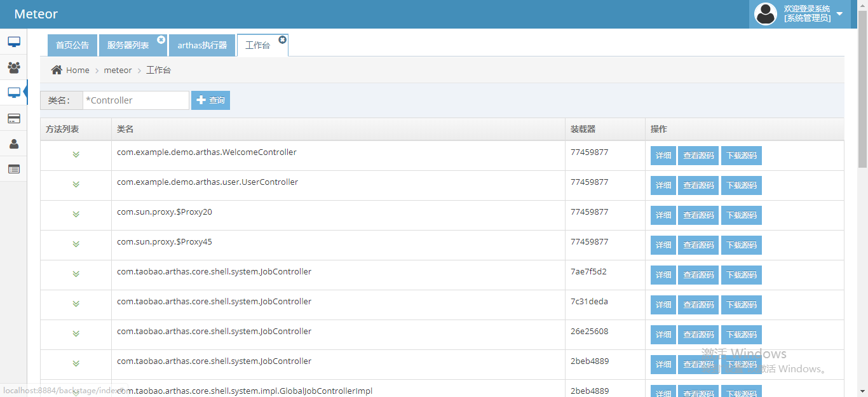Click 查看源码 for UserController

pos(698,185)
